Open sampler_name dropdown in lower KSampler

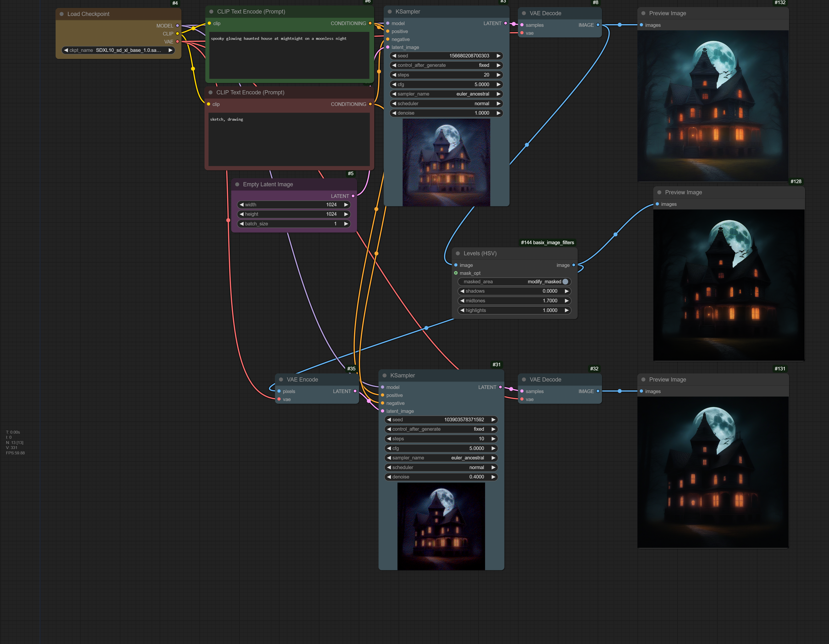[441, 458]
